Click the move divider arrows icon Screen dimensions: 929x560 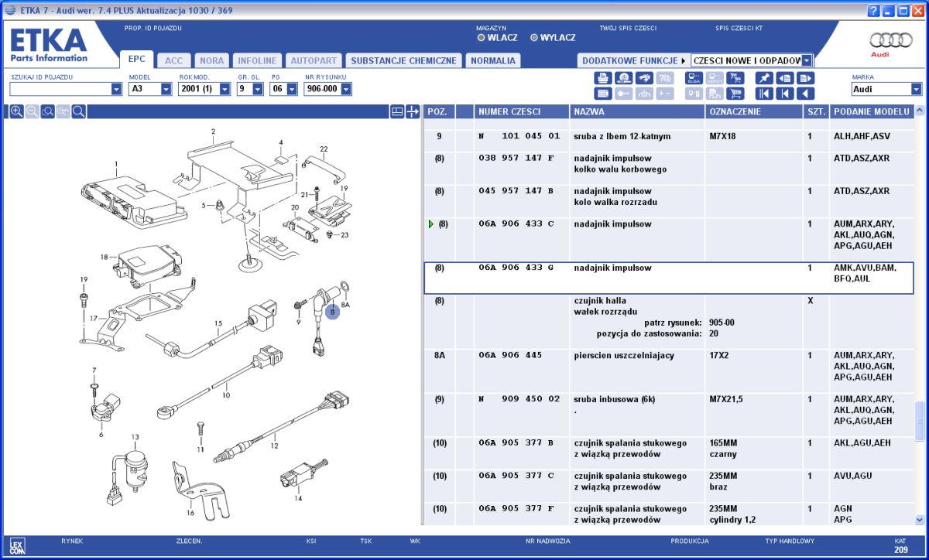tap(413, 111)
